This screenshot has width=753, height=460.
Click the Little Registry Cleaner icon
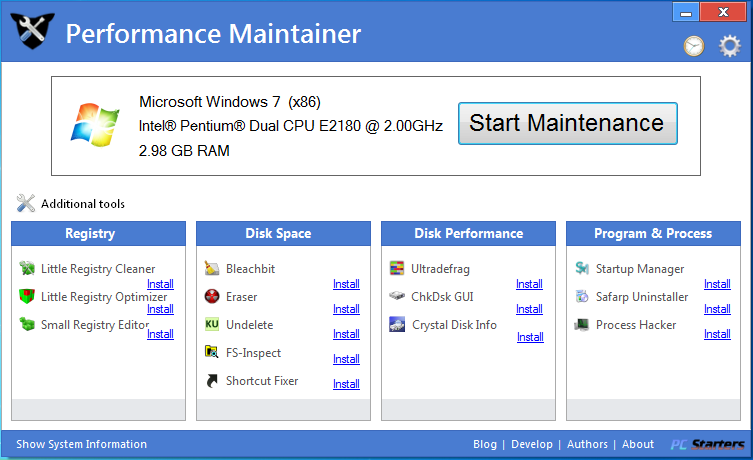coord(27,268)
